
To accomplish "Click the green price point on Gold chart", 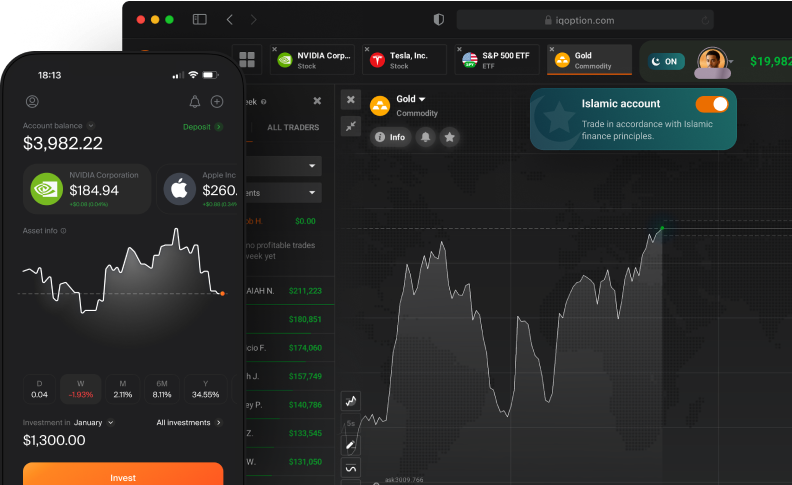I will [x=662, y=228].
